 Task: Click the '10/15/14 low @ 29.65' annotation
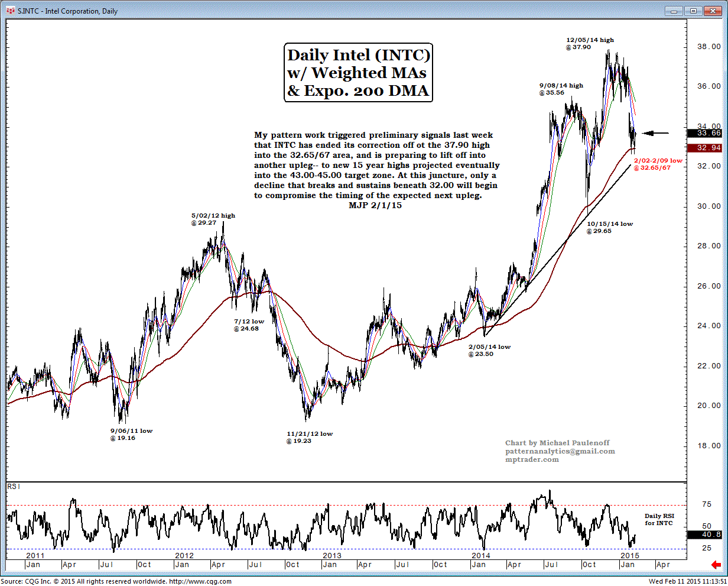click(609, 227)
